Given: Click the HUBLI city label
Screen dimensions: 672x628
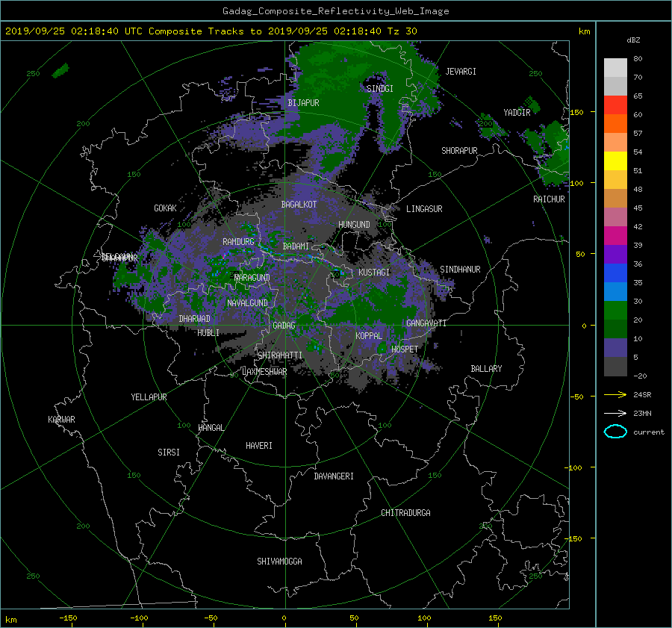Looking at the screenshot, I should click(x=208, y=333).
